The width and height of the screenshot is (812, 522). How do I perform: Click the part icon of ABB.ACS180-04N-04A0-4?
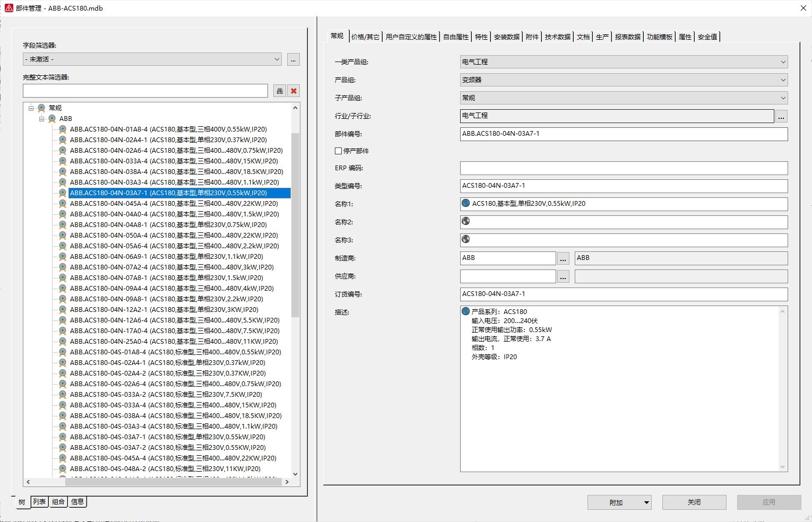click(63, 214)
